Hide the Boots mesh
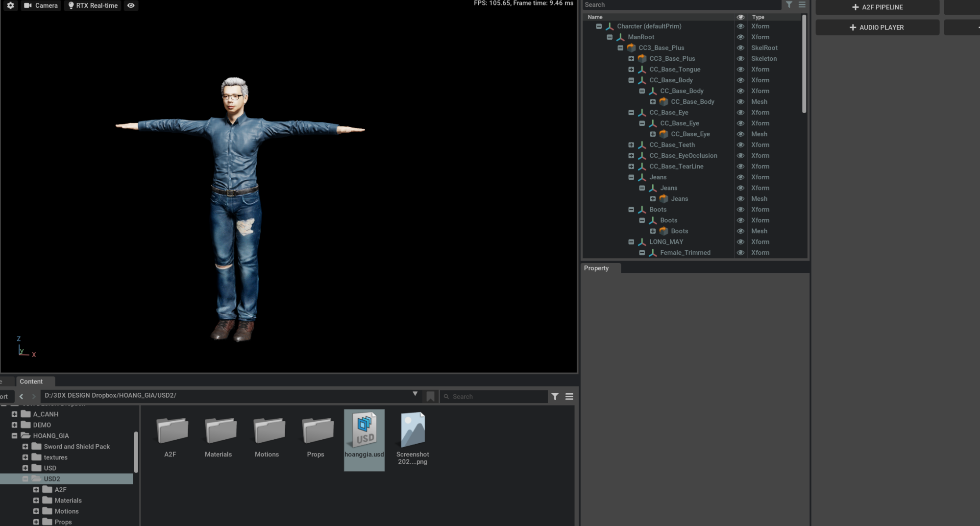Screen dimensions: 980x526 [740, 231]
